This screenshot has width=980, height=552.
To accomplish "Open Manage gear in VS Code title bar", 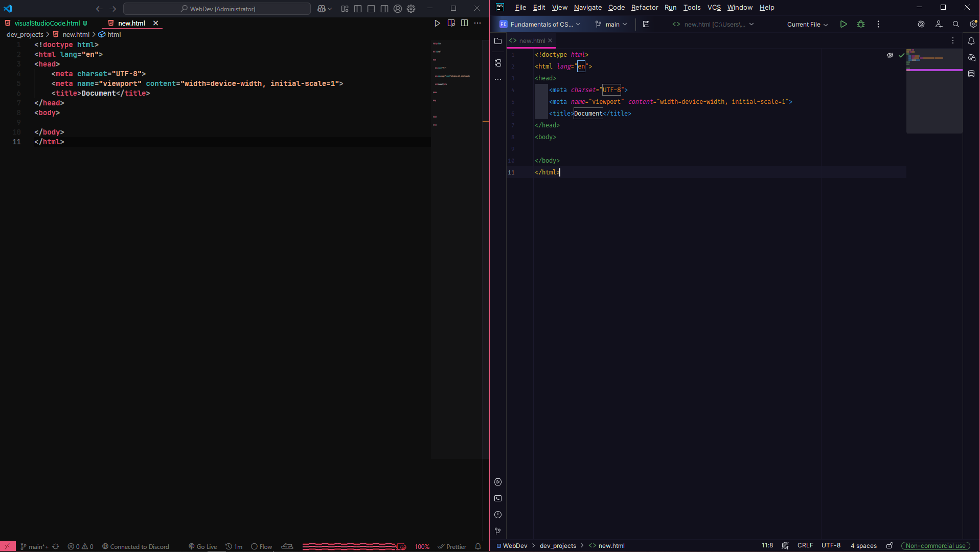I will (x=411, y=9).
